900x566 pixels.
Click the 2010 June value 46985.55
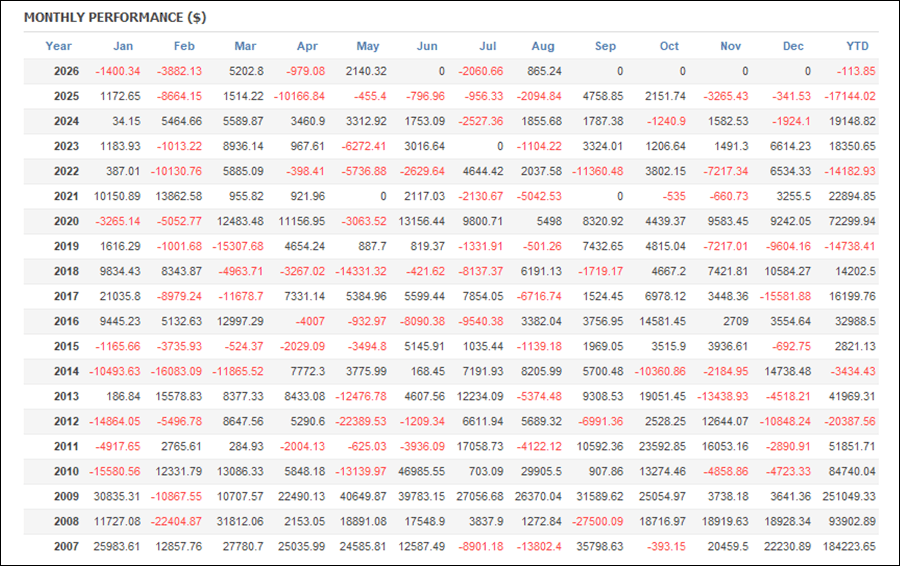point(421,471)
